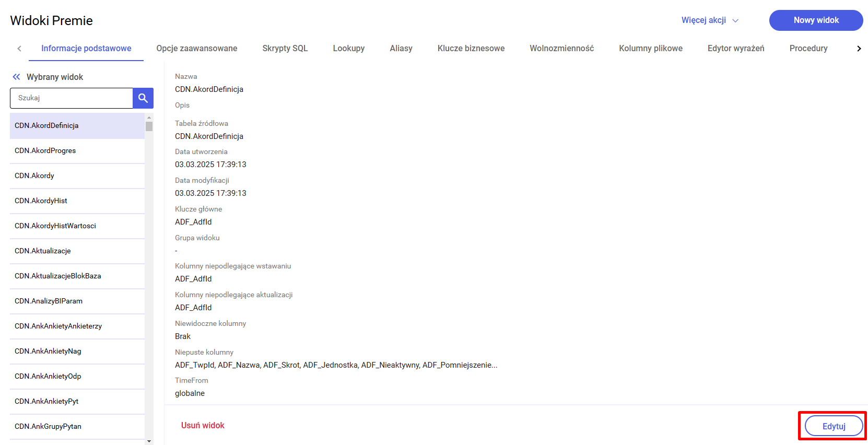Select CDN.AkordProgres view
This screenshot has width=868, height=445.
pyautogui.click(x=77, y=151)
